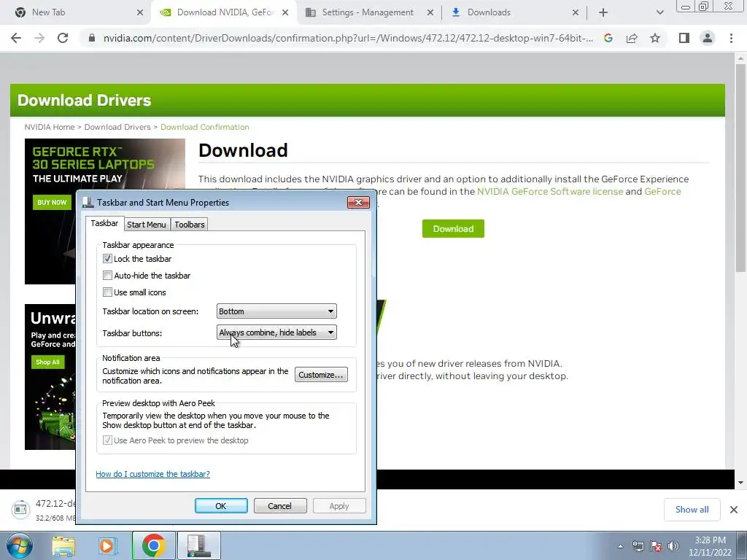Open Chrome side panel icon
Viewport: 747px width, 560px height.
pos(684,38)
